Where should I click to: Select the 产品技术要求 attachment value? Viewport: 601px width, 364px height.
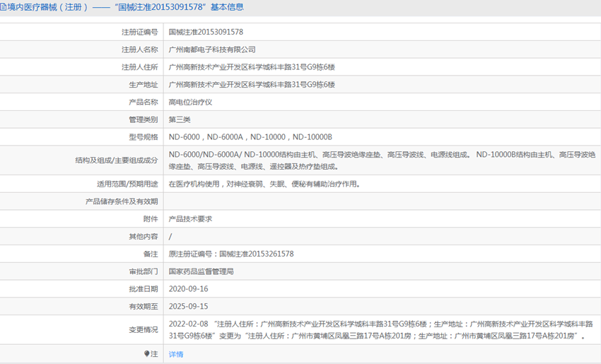pos(190,219)
